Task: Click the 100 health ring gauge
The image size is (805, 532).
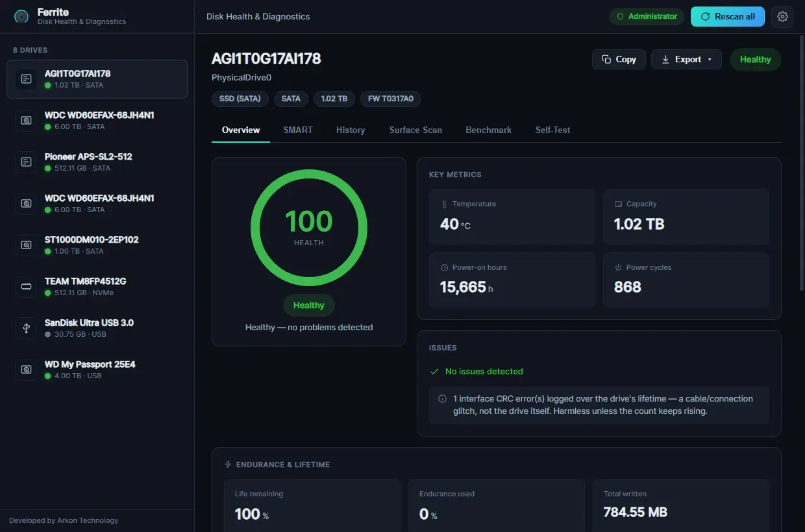Action: [x=309, y=228]
